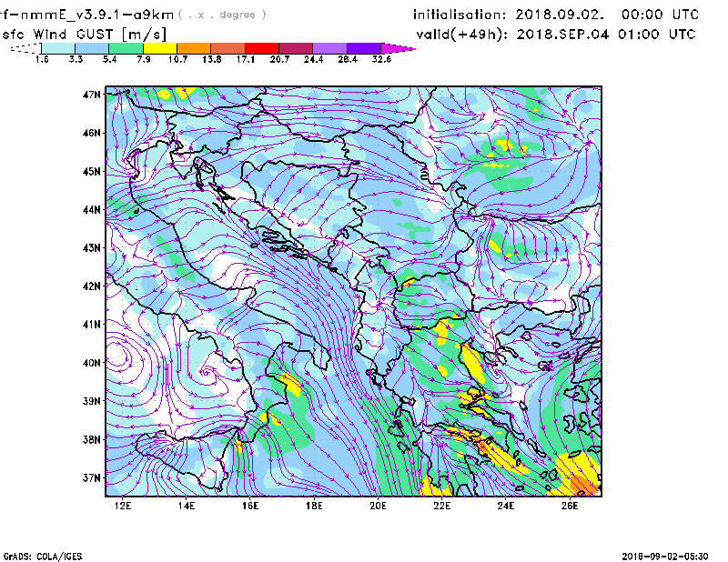This screenshot has width=728, height=562.
Task: Click the 26E longitude label
Action: click(x=570, y=506)
